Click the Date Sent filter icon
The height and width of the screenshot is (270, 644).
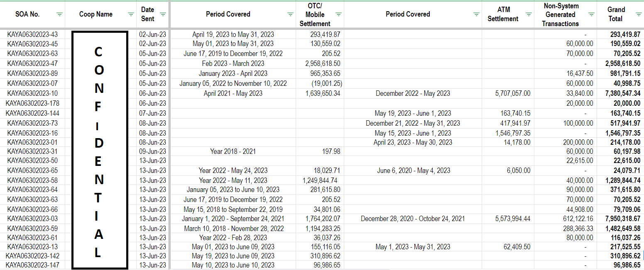coord(163,14)
